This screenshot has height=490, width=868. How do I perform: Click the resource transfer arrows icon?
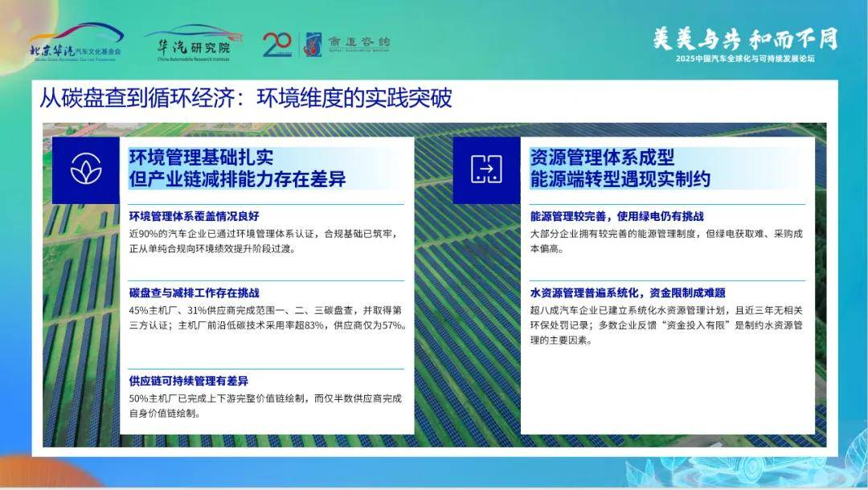pos(486,169)
